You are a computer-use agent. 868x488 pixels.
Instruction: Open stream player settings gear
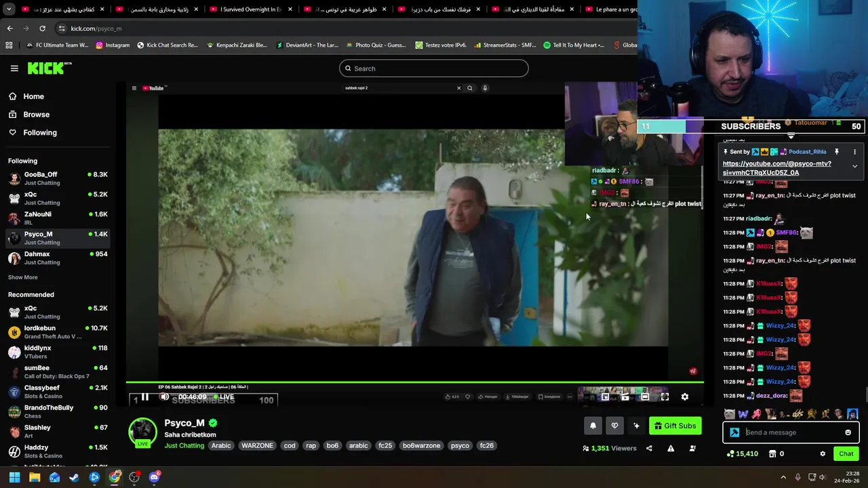click(685, 397)
